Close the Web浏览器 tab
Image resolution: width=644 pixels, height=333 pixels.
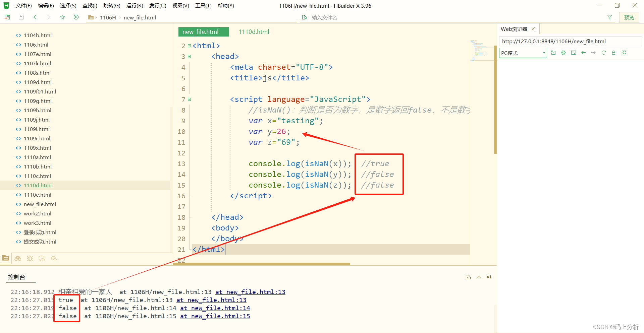[x=533, y=29]
